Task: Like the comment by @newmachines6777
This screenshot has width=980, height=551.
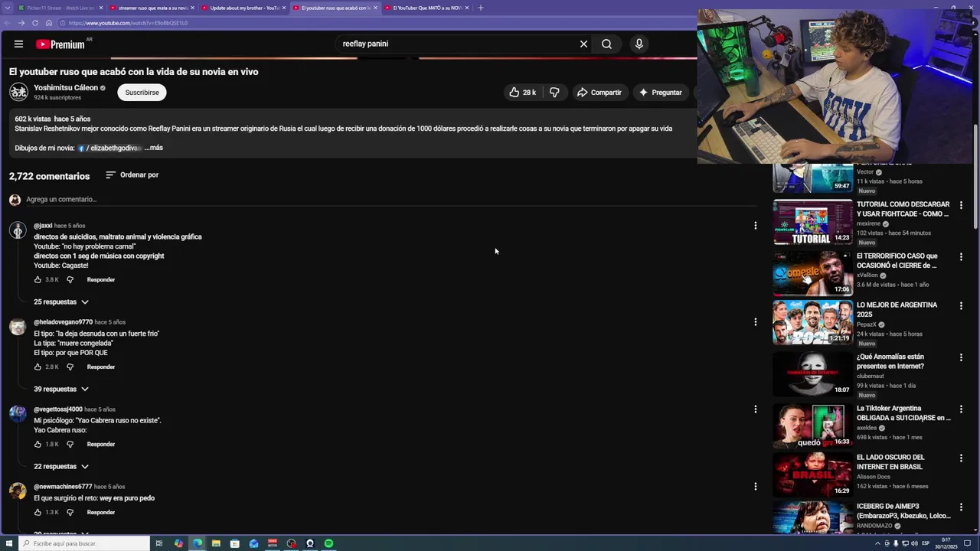Action: pyautogui.click(x=38, y=512)
